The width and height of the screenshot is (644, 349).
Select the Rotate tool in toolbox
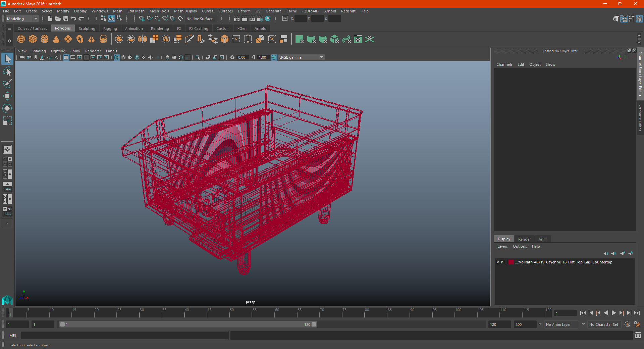(7, 108)
